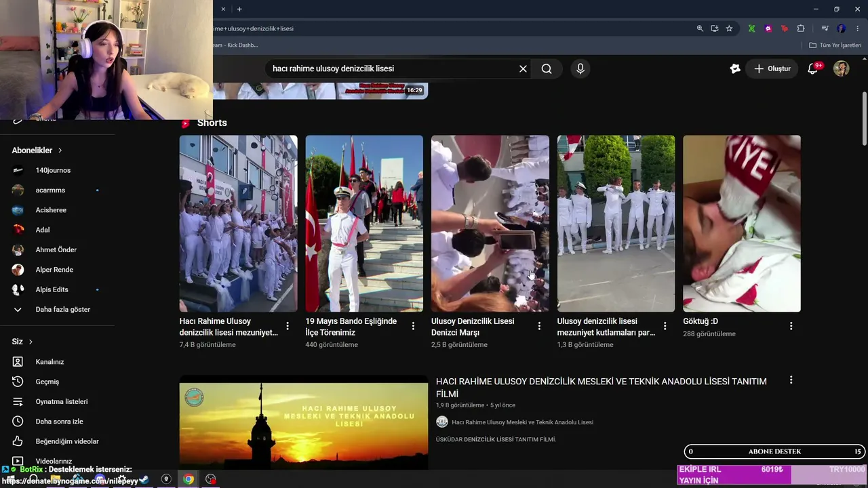This screenshot has width=868, height=488.
Task: Open a new browser tab
Action: pos(239,9)
